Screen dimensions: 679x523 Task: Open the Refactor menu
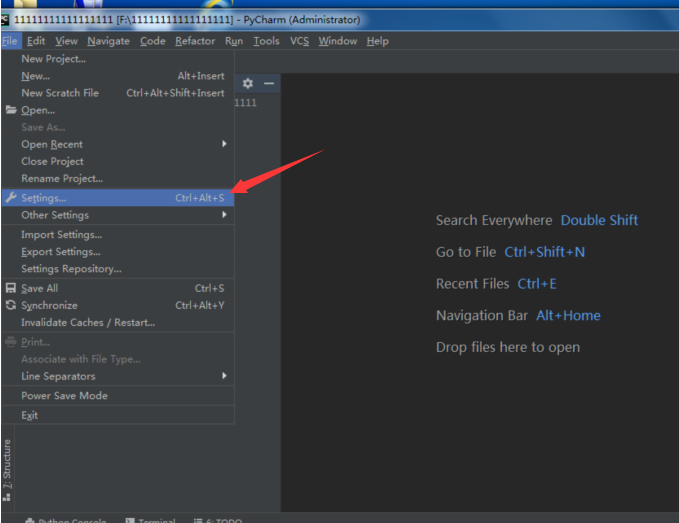pos(195,41)
